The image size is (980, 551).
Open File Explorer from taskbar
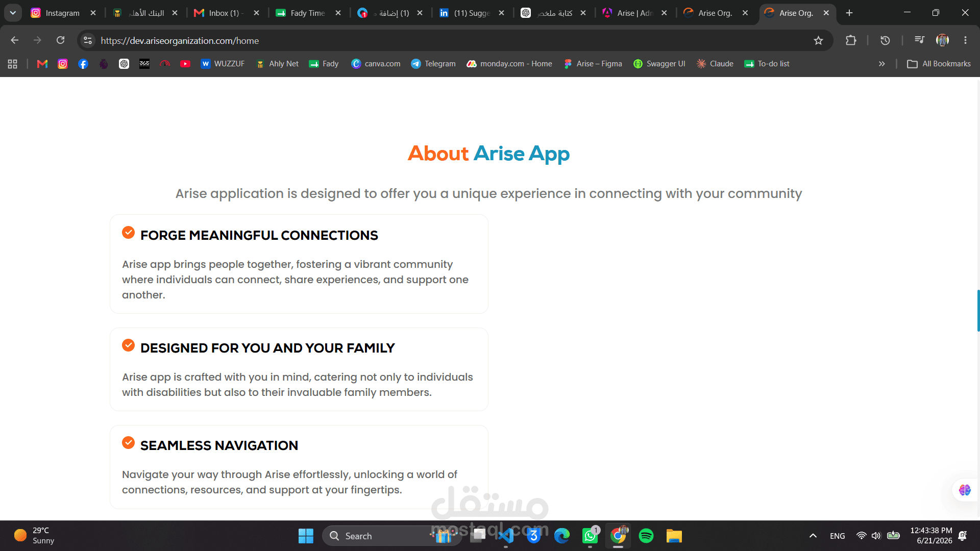[x=674, y=536]
